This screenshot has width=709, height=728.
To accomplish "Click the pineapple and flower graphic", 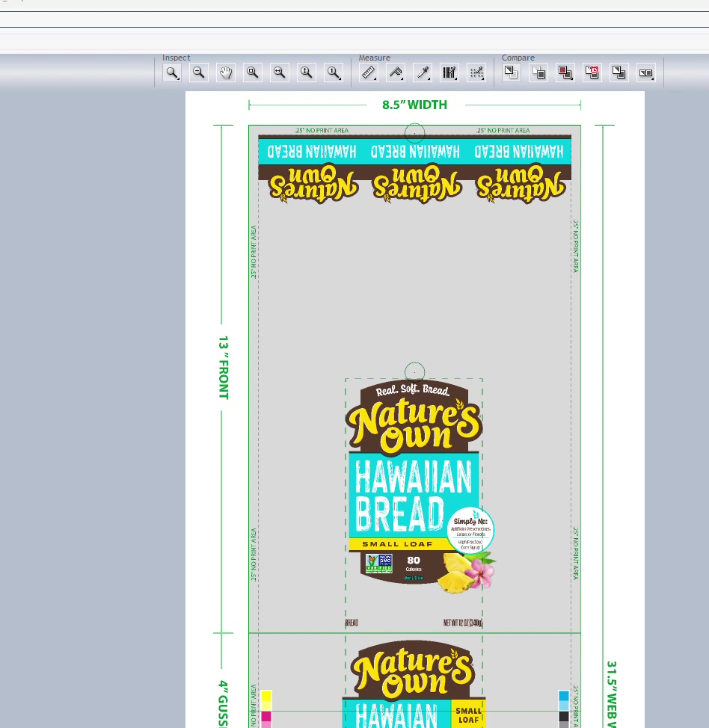I will [x=467, y=572].
